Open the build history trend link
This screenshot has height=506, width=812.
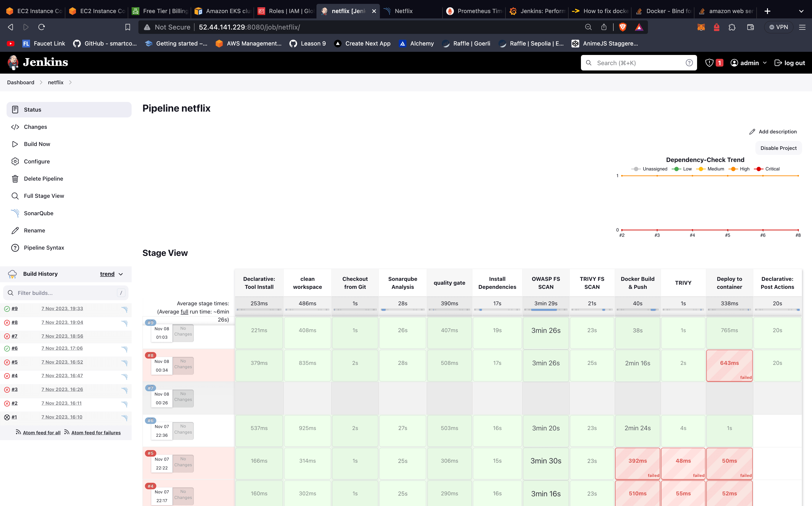point(107,274)
